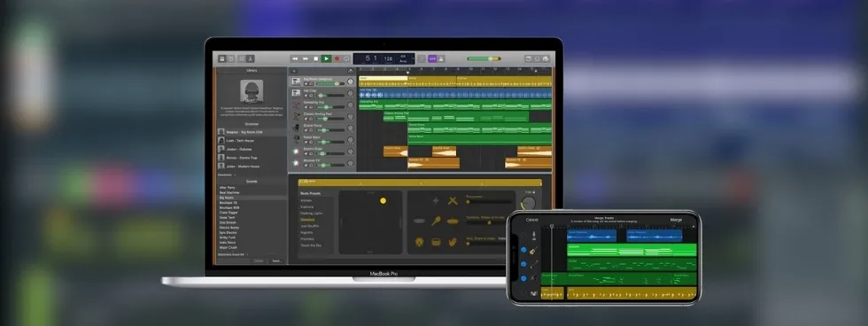Click the Save... button in Library

point(276,260)
